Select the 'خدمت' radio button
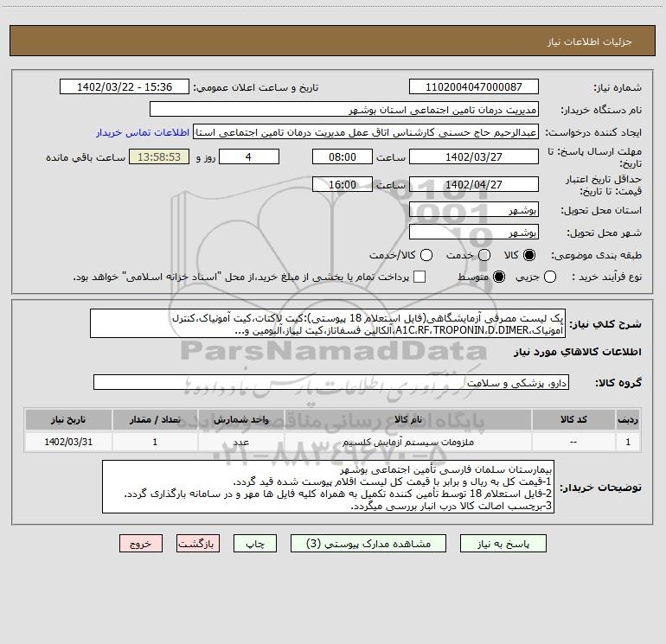 [x=484, y=255]
